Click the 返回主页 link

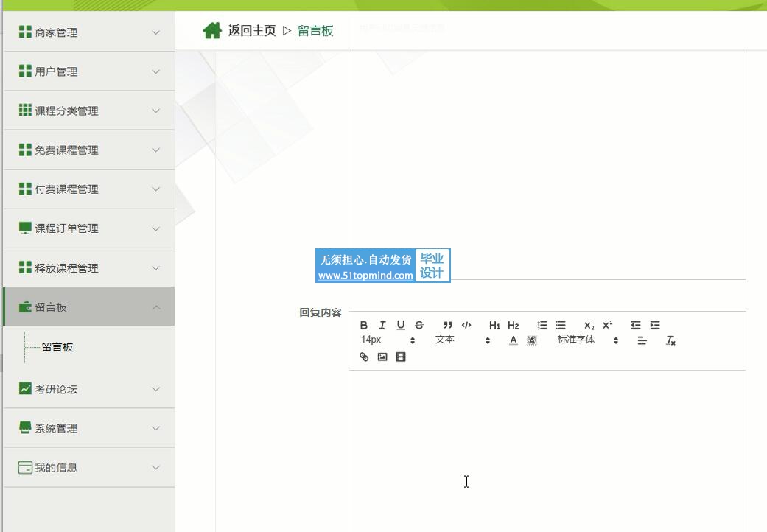(x=251, y=30)
